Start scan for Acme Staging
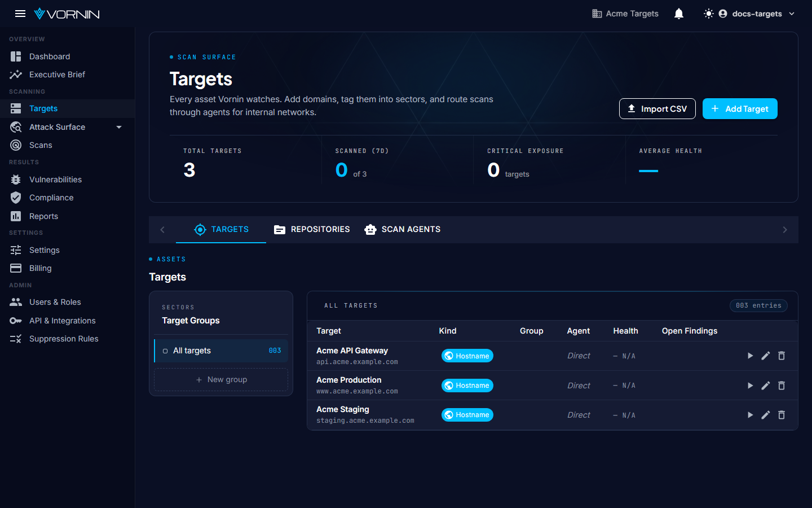 point(750,415)
